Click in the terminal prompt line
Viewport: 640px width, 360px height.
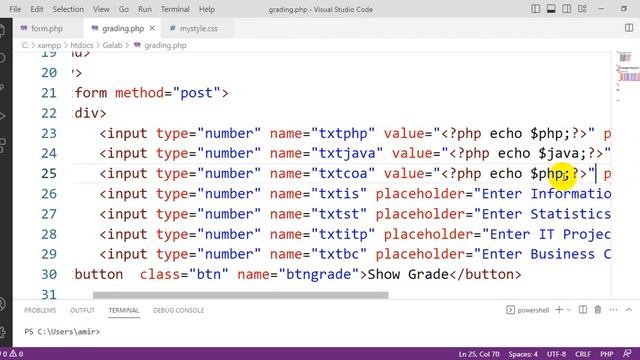click(62, 331)
